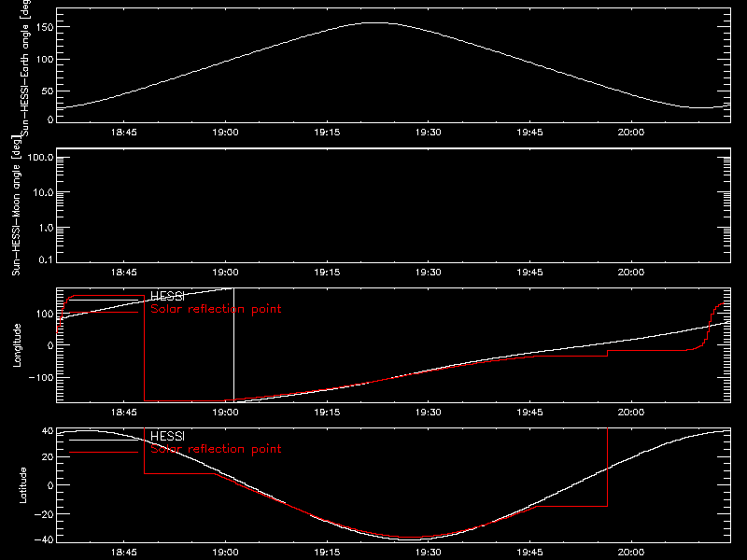The width and height of the screenshot is (747, 560).
Task: Click 19:15 under the Latitude plot
Action: [x=327, y=553]
